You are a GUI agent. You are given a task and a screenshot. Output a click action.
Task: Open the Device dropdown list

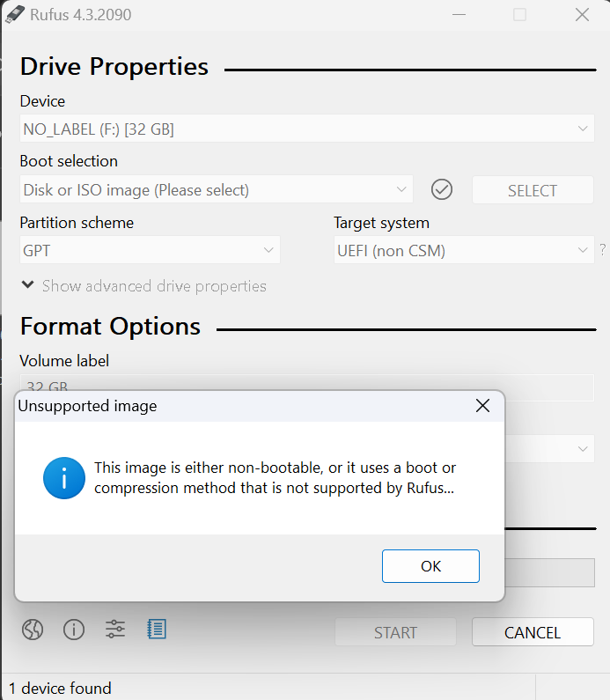pos(307,129)
